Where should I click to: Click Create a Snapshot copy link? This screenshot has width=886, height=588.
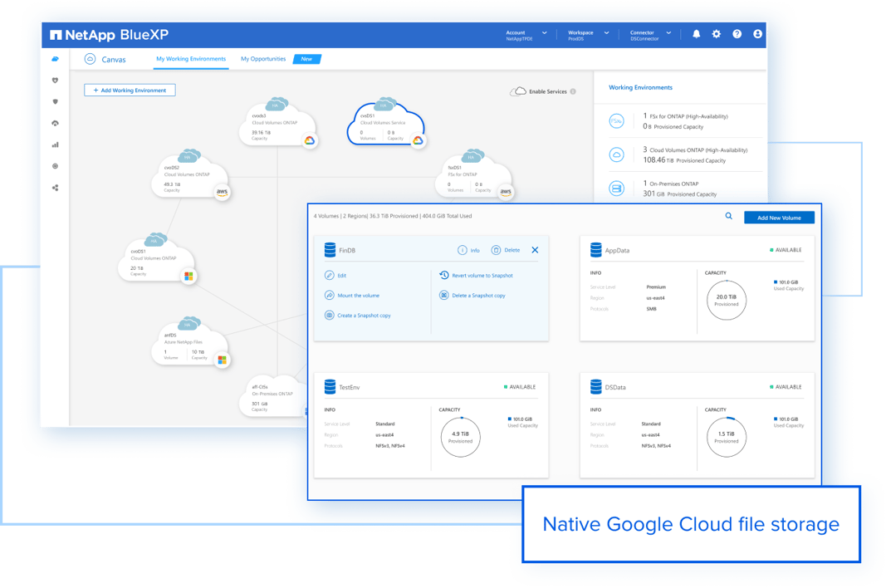click(364, 316)
